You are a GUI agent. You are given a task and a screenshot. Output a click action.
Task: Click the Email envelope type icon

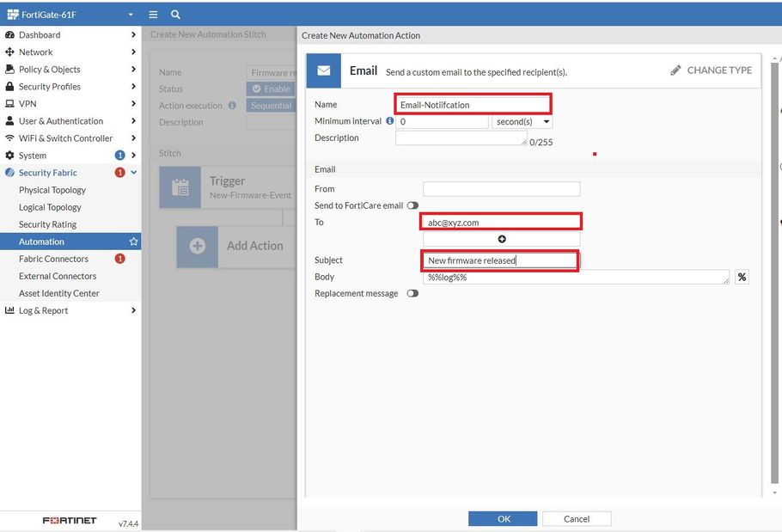click(324, 70)
